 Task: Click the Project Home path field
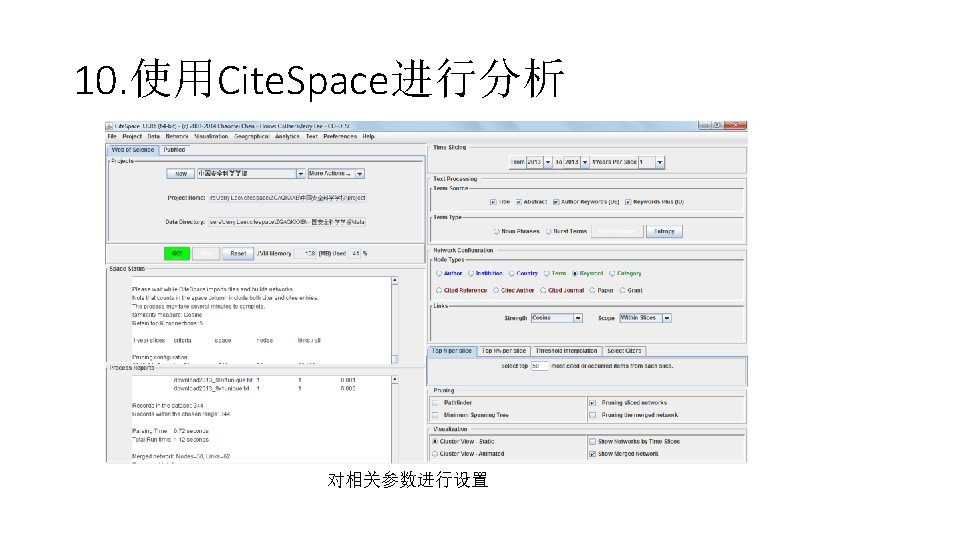(x=287, y=198)
